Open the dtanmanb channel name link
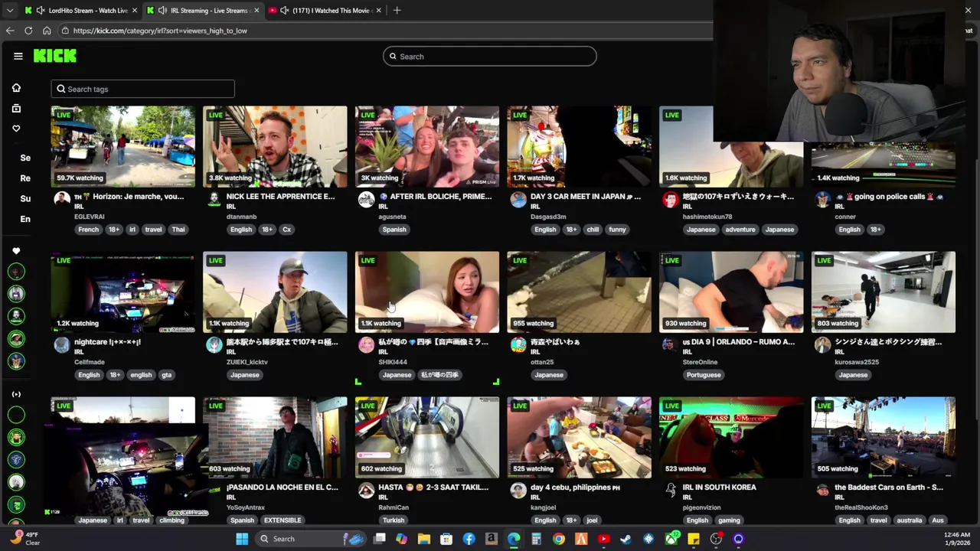Viewport: 980px width, 551px height. [241, 217]
